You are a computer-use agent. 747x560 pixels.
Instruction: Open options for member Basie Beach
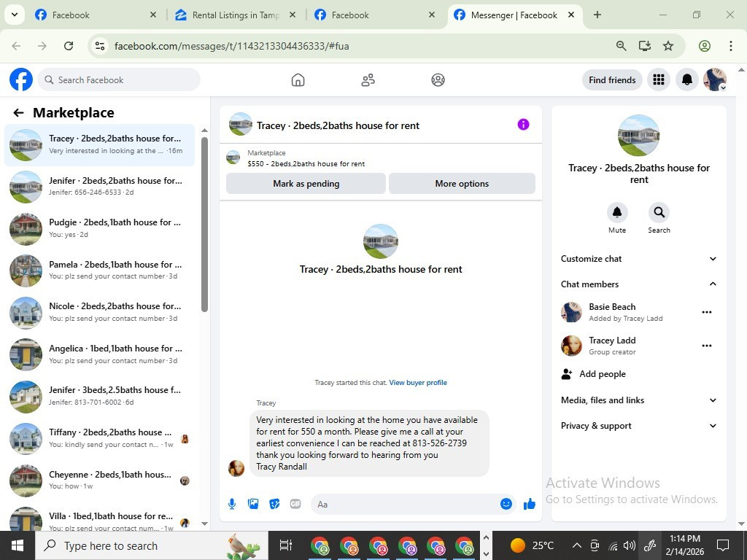click(706, 312)
